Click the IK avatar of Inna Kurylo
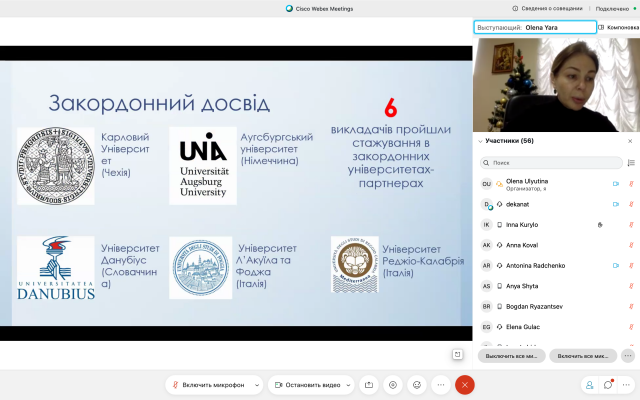 click(487, 224)
